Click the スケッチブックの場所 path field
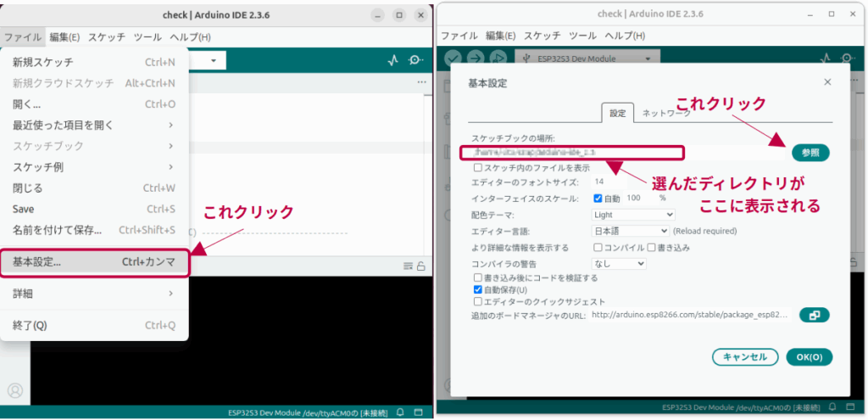Image resolution: width=868 pixels, height=420 pixels. tap(570, 153)
